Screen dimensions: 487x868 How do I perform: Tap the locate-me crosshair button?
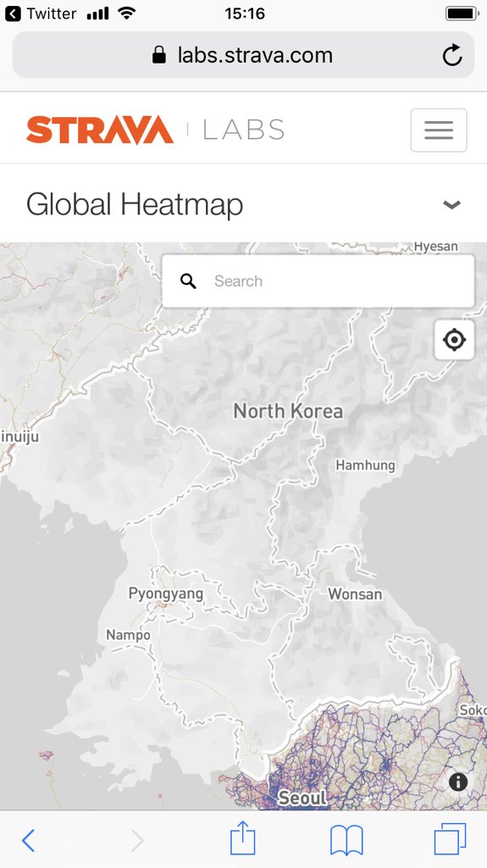(454, 339)
